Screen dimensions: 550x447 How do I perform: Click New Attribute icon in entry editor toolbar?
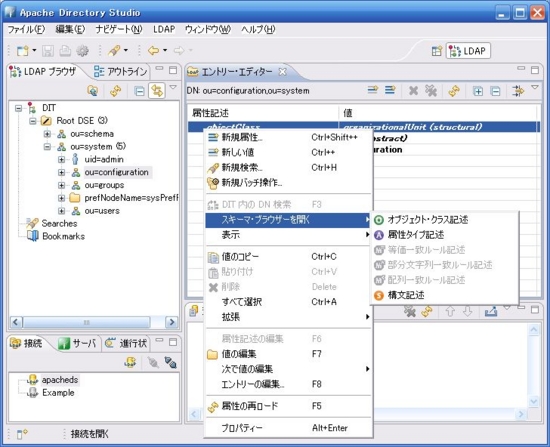click(390, 91)
